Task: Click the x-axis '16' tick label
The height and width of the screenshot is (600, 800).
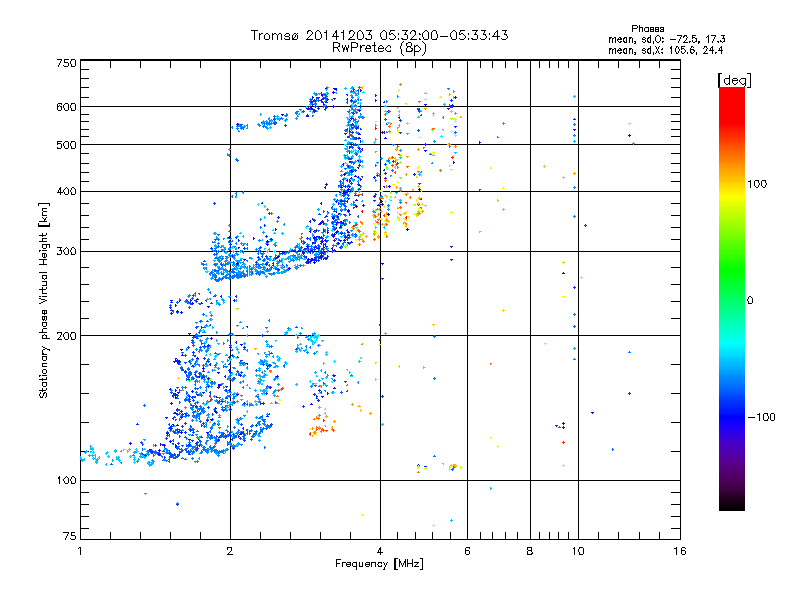Action: (680, 551)
